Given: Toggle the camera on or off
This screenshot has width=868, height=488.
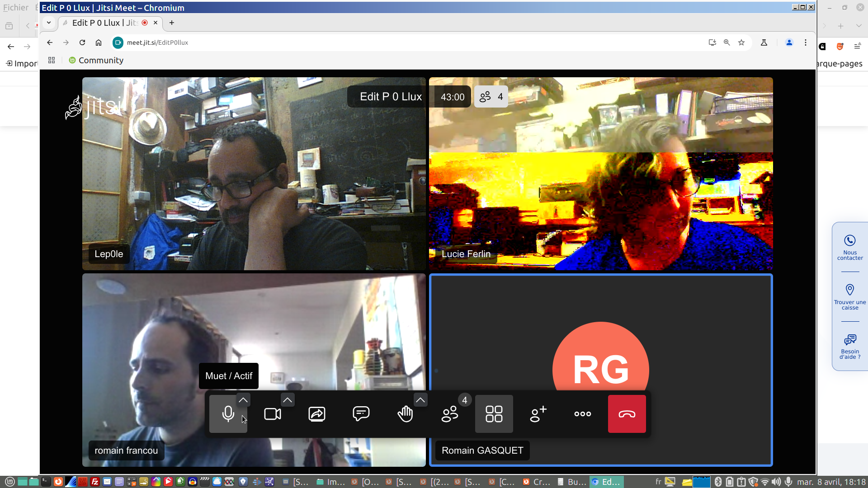Looking at the screenshot, I should [x=272, y=414].
